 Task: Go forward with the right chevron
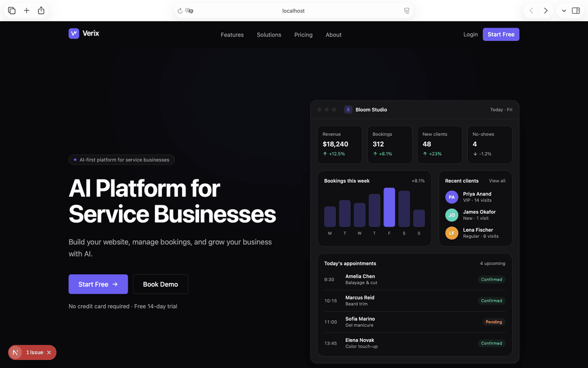(x=546, y=10)
